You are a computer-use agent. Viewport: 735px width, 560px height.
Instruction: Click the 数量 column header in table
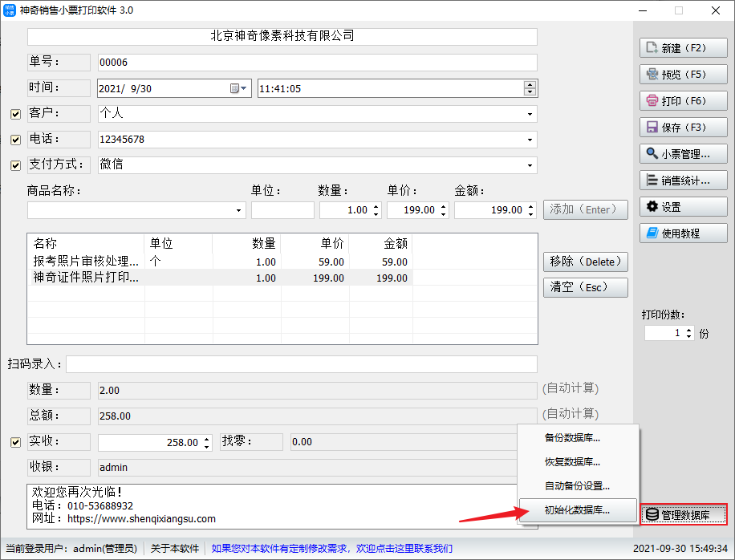point(246,243)
